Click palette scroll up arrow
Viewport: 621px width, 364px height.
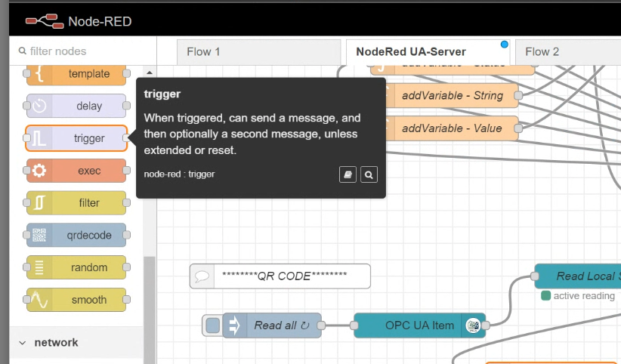(150, 72)
